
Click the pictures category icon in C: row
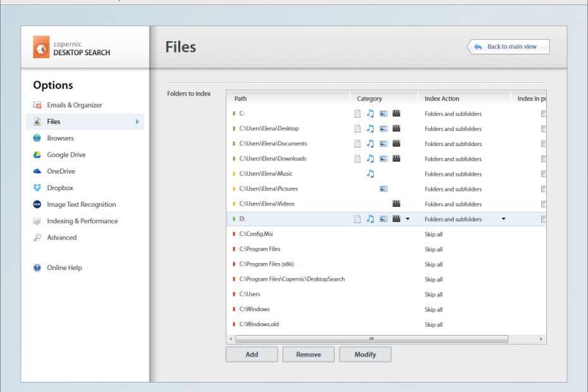tap(383, 113)
